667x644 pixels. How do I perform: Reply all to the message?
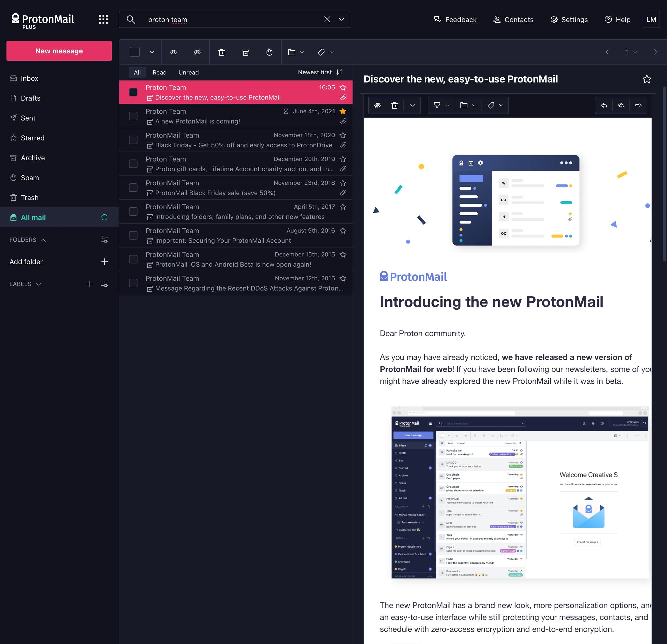(x=621, y=105)
